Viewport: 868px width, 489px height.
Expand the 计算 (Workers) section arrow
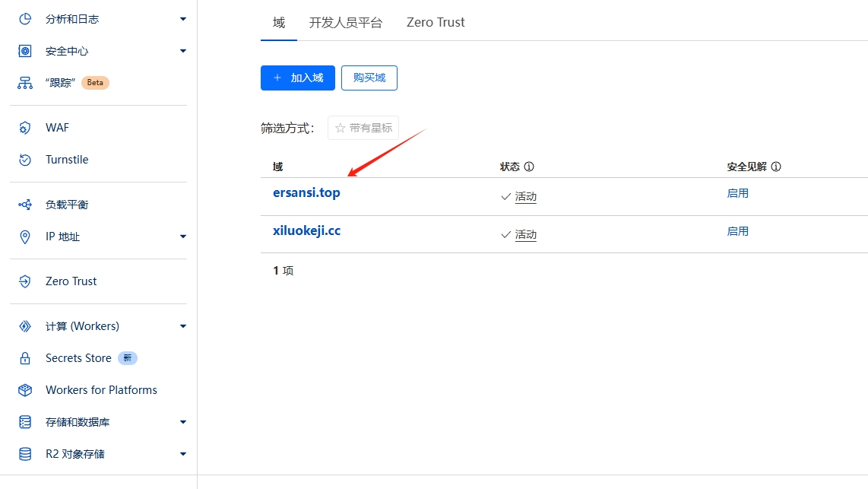click(x=183, y=326)
